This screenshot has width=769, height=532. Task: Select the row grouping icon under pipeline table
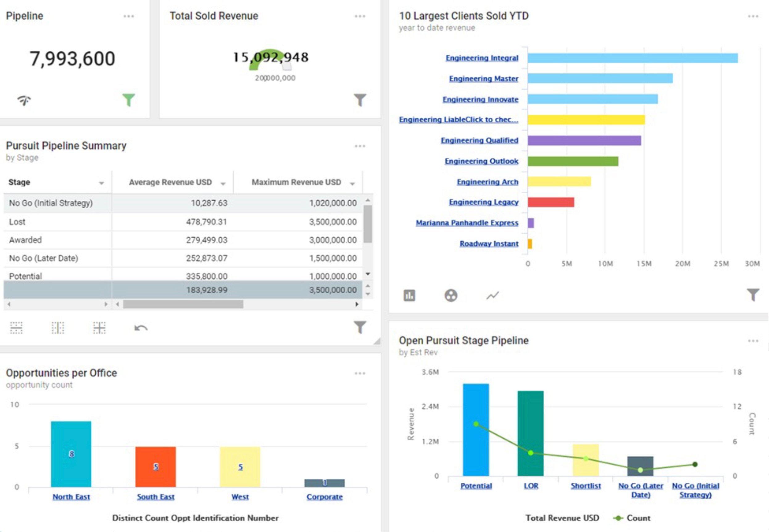click(x=16, y=328)
